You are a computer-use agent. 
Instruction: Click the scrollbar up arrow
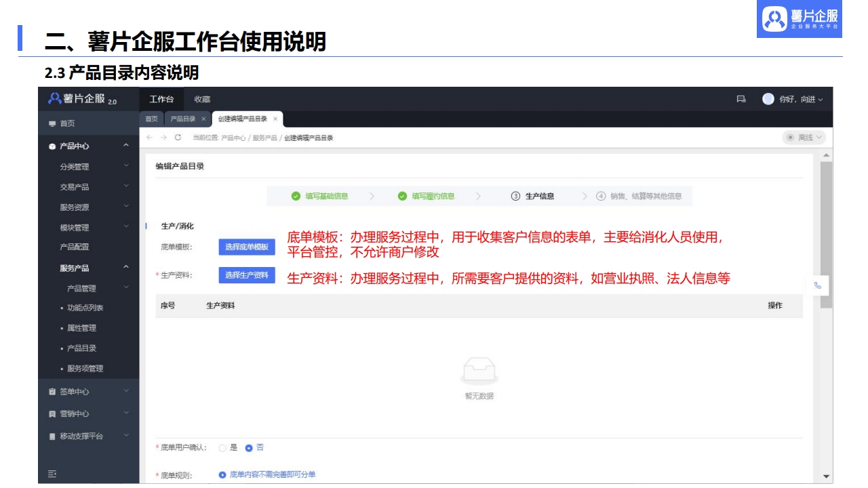(826, 156)
